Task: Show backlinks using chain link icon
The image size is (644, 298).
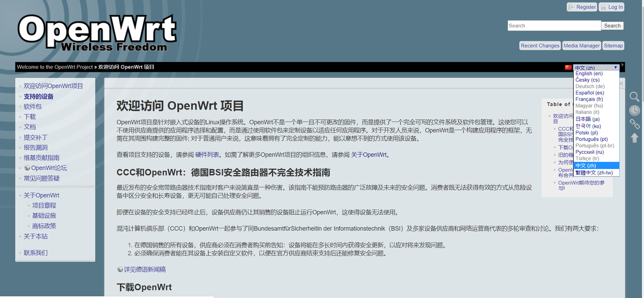Action: tap(635, 124)
